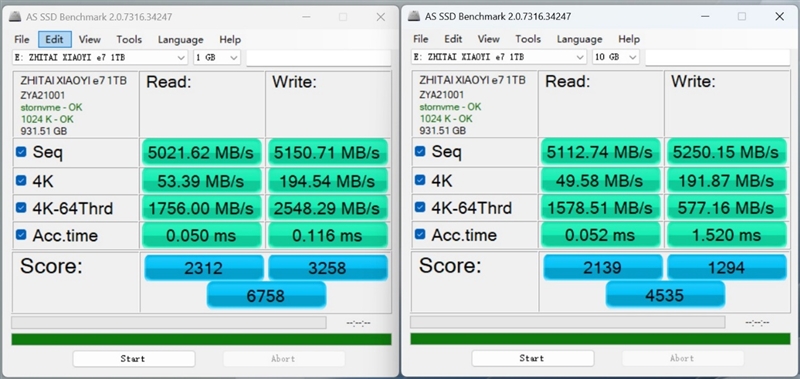Open Edit menu in right window
The image size is (800, 379).
[x=453, y=39]
